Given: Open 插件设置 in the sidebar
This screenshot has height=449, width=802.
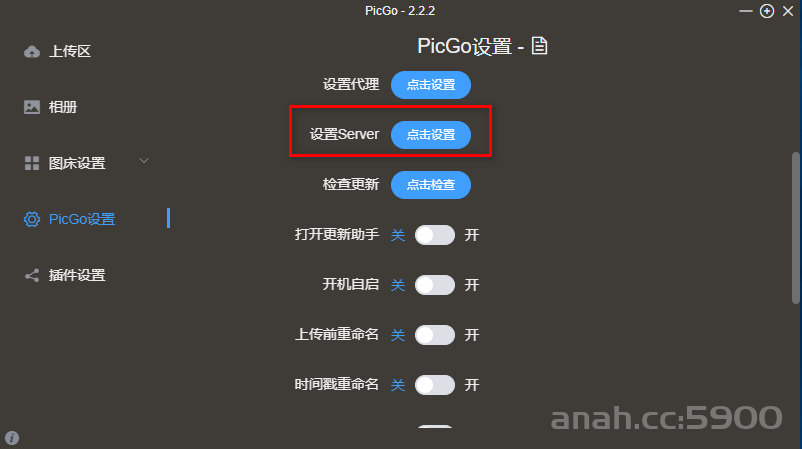Looking at the screenshot, I should coord(77,275).
